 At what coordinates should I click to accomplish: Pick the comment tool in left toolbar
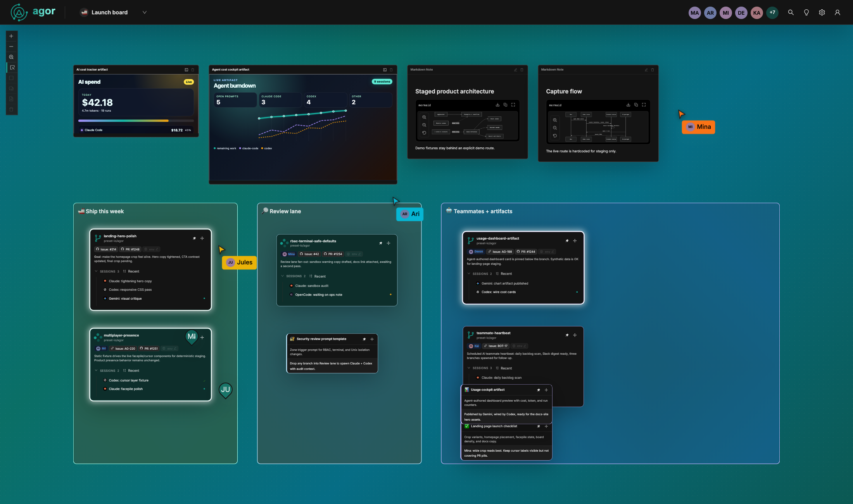tap(11, 88)
